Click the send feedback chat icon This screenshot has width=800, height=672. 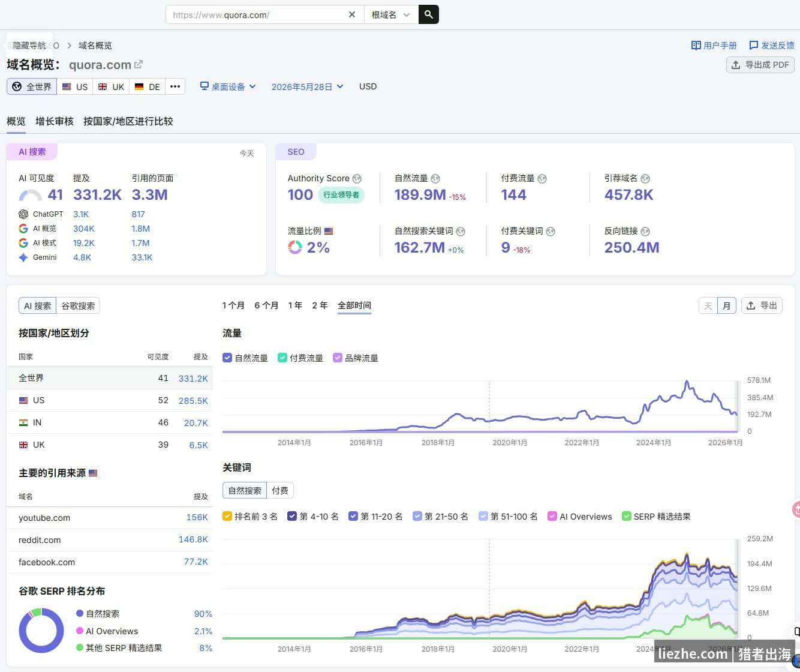[754, 45]
